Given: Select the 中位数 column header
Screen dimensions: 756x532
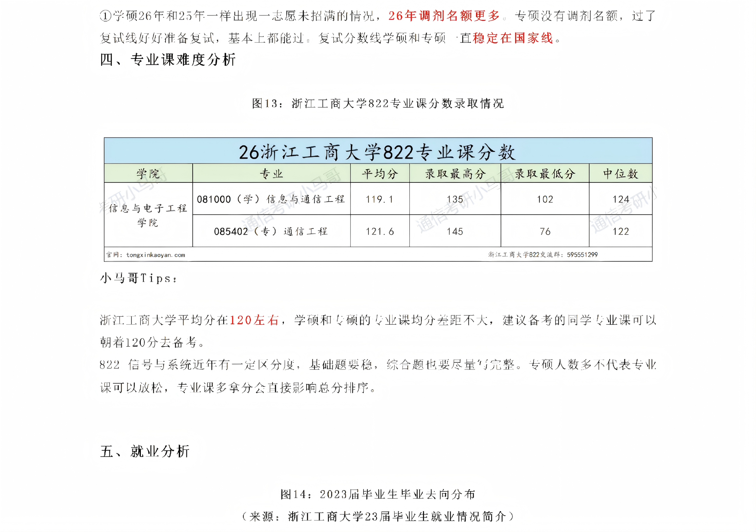Looking at the screenshot, I should [x=621, y=173].
